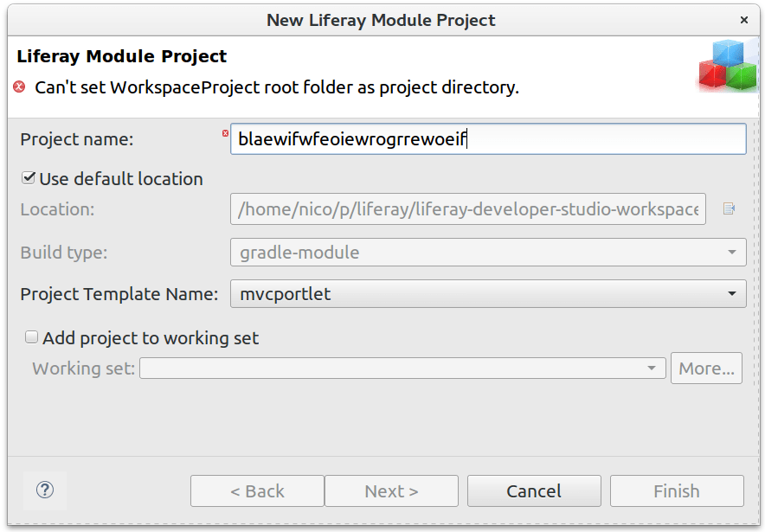This screenshot has height=532, width=765.
Task: Select the grayed Location text field
Action: (467, 208)
